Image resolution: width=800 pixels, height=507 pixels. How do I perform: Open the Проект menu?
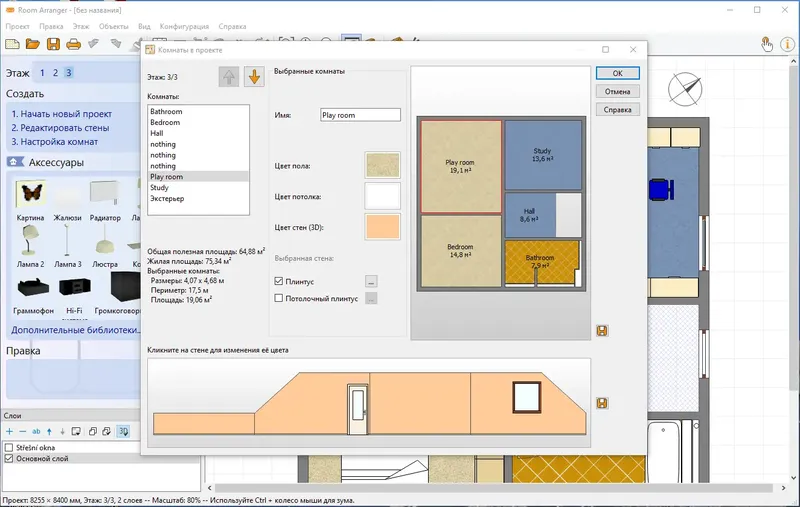tap(17, 27)
